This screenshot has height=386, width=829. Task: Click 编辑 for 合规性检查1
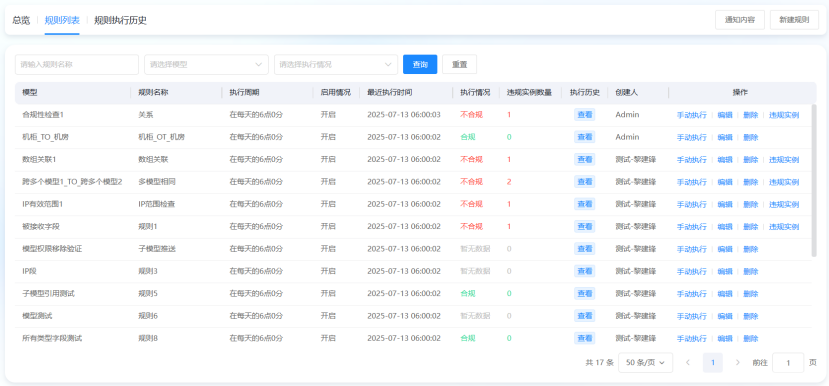[725, 115]
